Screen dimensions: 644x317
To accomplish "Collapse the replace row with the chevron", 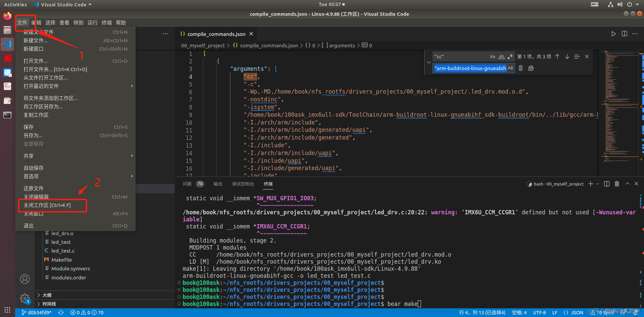I will click(429, 62).
